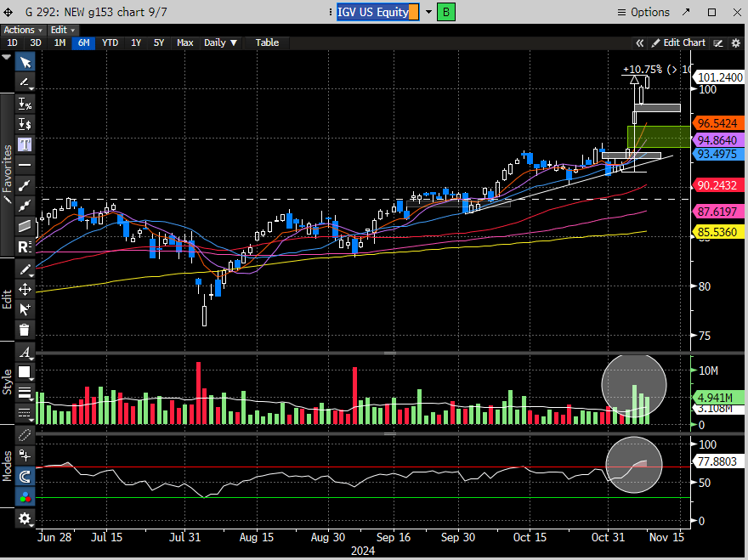
Task: Click the 77.8803 RSI value label
Action: (x=717, y=461)
